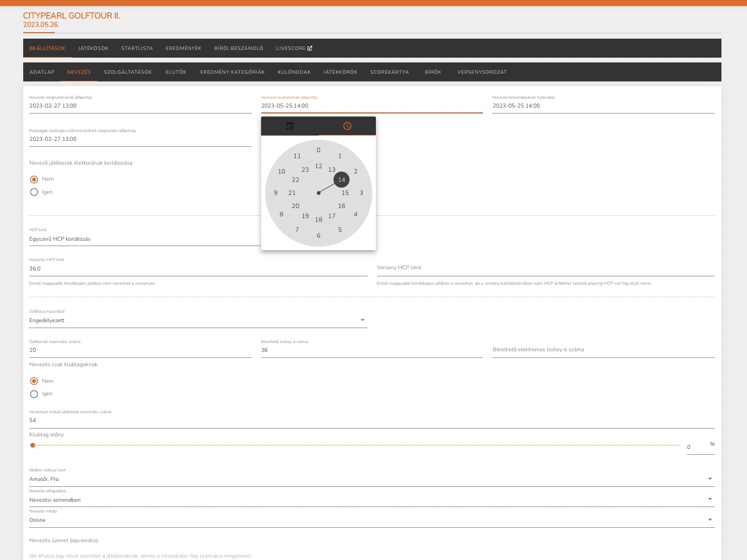The height and width of the screenshot is (560, 747).
Task: Pick hour 20 on the clock
Action: coord(296,206)
